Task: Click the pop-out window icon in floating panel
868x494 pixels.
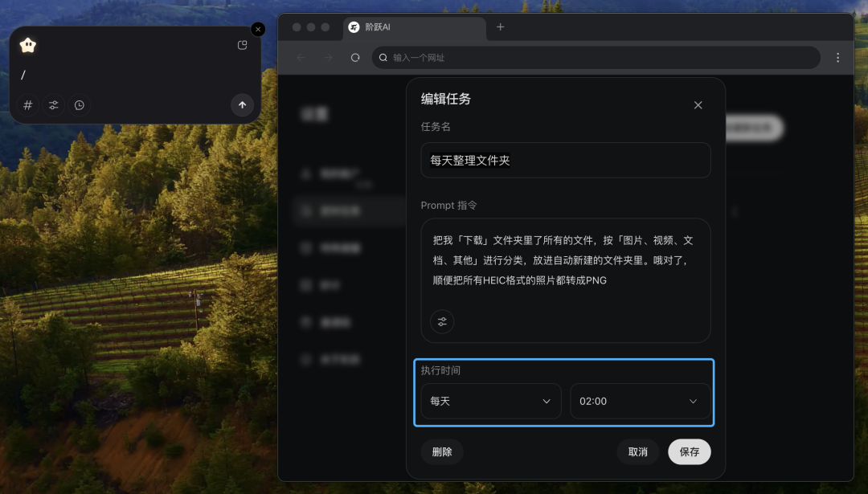Action: [242, 45]
